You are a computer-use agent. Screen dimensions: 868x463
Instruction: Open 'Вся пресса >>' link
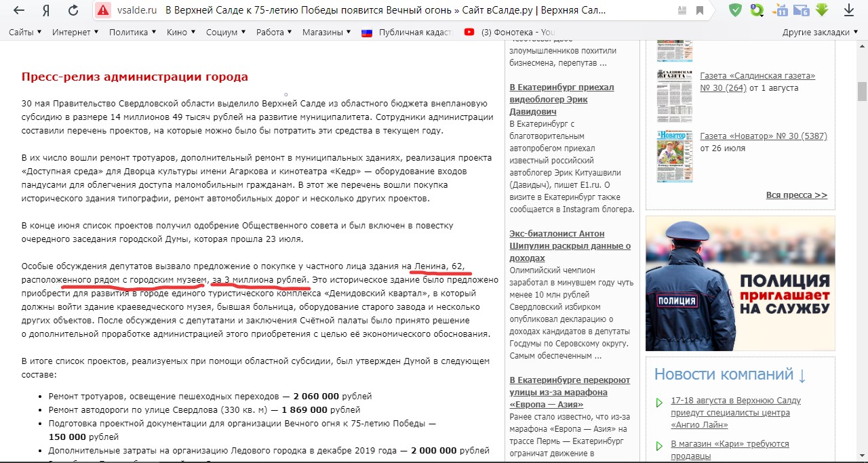tap(796, 195)
